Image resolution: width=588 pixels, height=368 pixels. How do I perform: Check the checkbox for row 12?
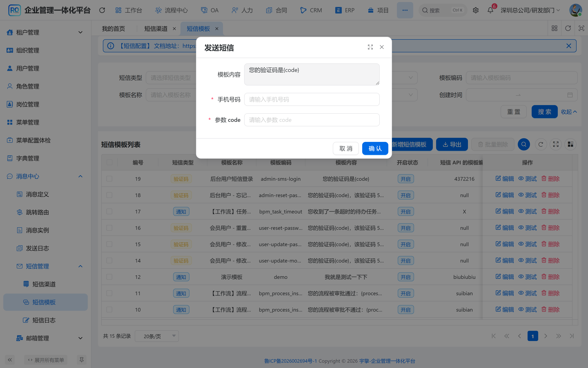[109, 277]
